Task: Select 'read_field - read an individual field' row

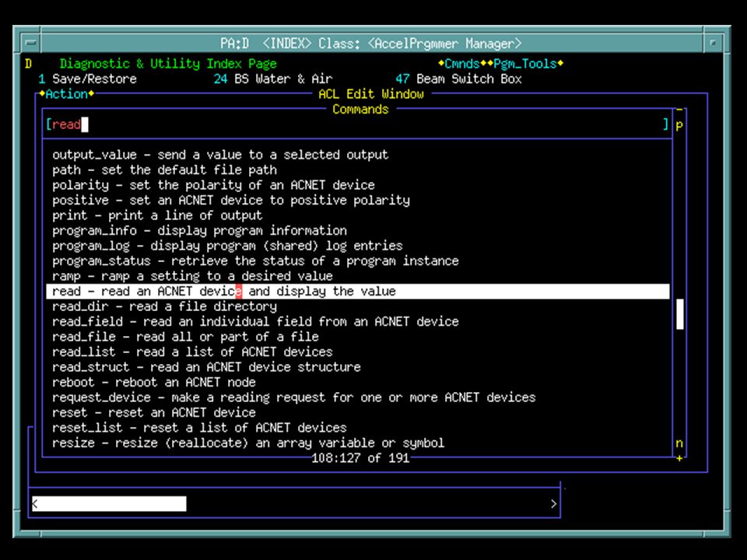Action: click(357, 322)
